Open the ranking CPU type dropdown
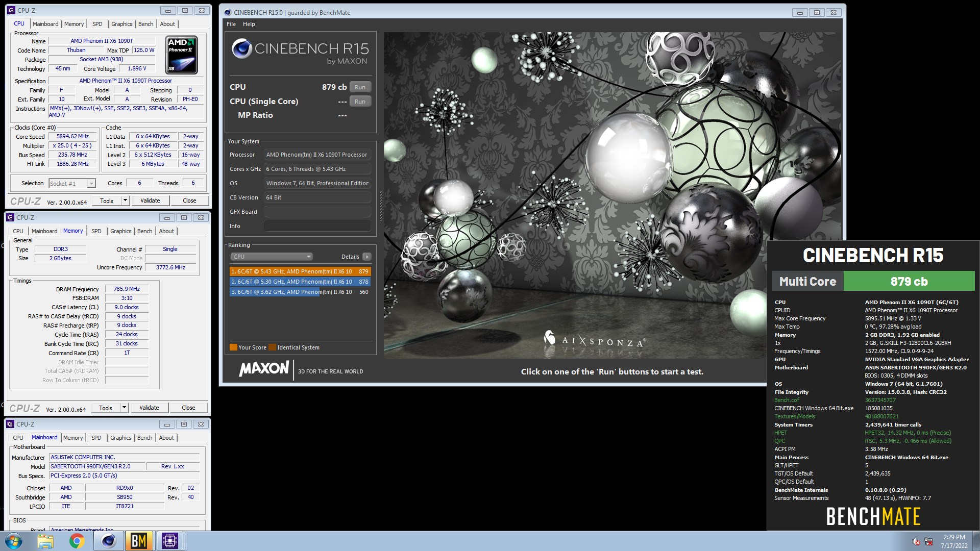 click(271, 257)
